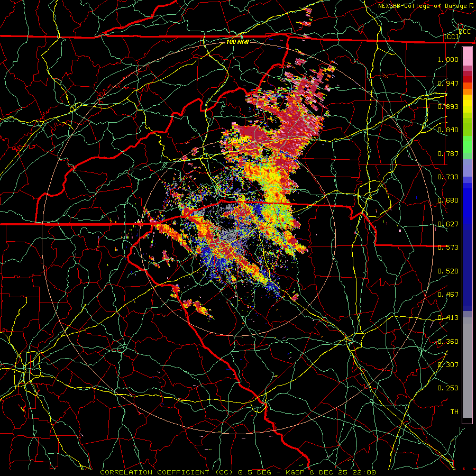476x476 pixels.
Task: Click the 0.253 legend value
Action: tap(448, 388)
